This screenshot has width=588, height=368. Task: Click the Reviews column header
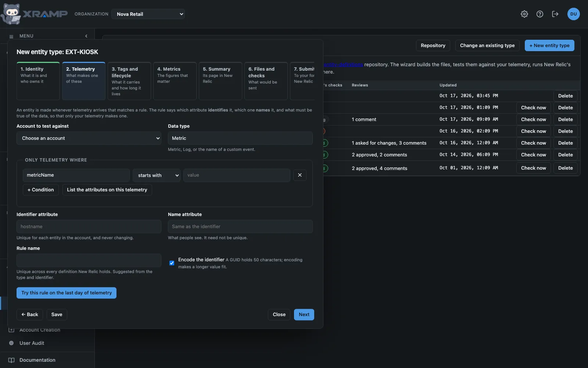coord(360,85)
